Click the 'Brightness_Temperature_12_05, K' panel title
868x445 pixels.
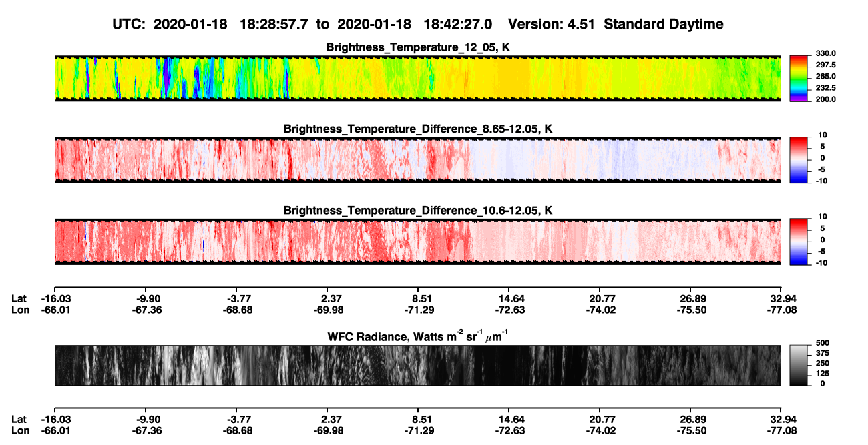tap(418, 47)
